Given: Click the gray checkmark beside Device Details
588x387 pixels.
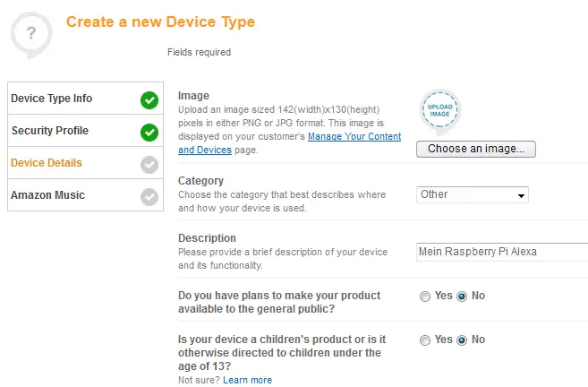Looking at the screenshot, I should click(x=149, y=165).
